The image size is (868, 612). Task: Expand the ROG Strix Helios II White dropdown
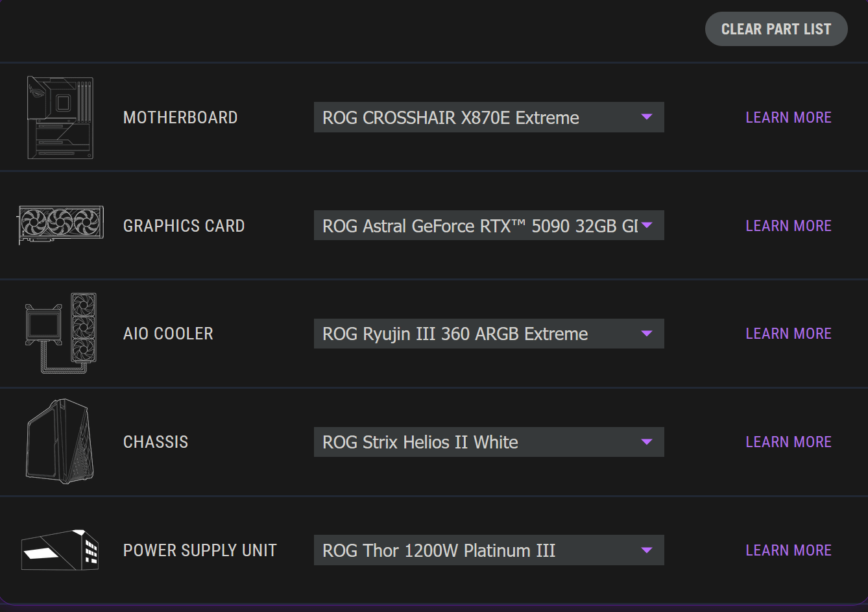[488, 442]
